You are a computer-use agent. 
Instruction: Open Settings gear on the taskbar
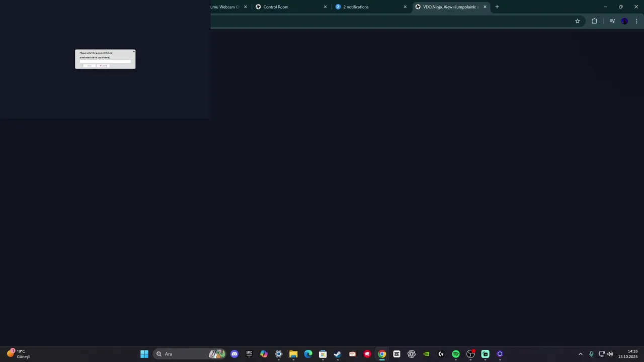tap(279, 354)
